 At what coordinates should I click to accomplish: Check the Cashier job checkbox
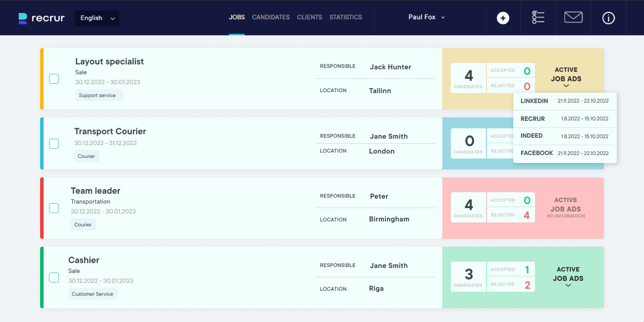54,277
